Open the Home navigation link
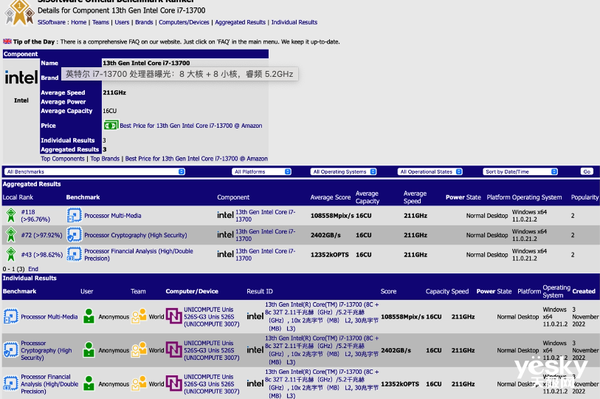The image size is (600, 399). pos(78,22)
